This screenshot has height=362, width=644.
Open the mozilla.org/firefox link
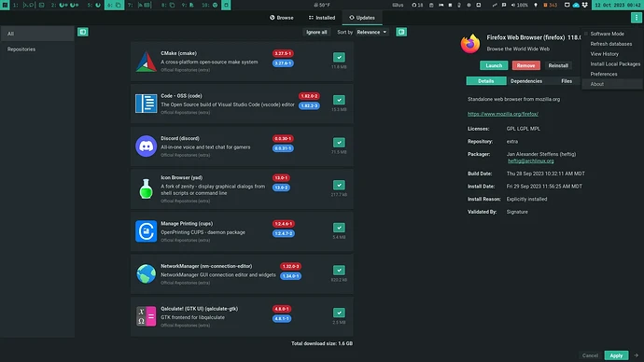pos(503,114)
